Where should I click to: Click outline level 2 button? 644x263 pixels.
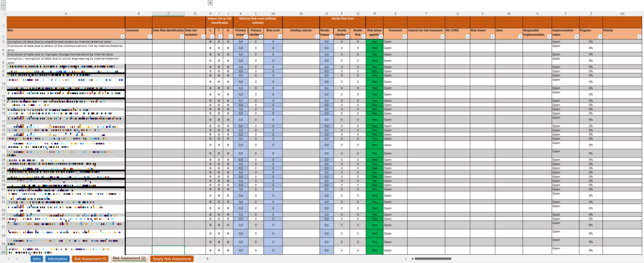[x=3, y=8]
